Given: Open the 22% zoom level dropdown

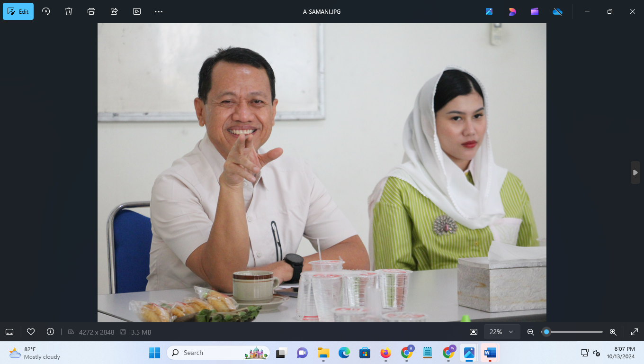Looking at the screenshot, I should pos(501,332).
